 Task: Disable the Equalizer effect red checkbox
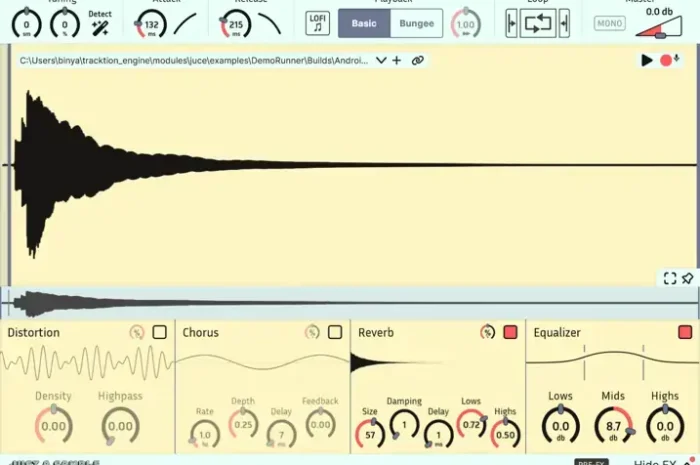point(685,332)
